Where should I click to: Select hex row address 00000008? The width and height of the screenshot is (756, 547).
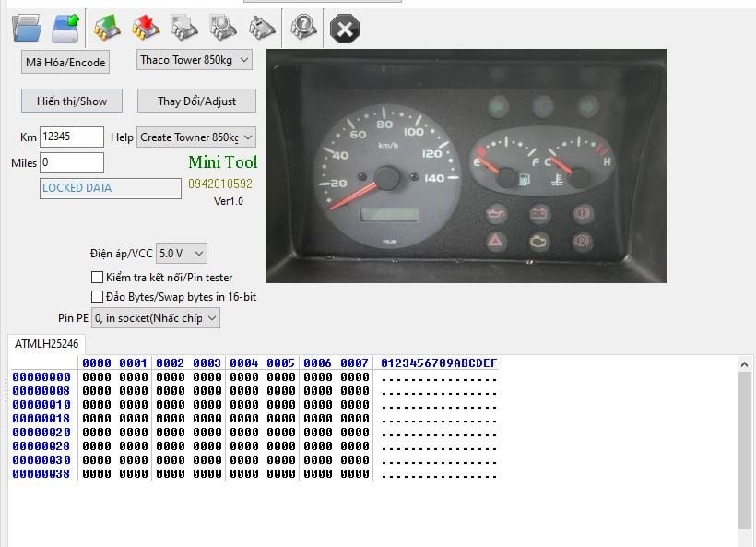(41, 391)
